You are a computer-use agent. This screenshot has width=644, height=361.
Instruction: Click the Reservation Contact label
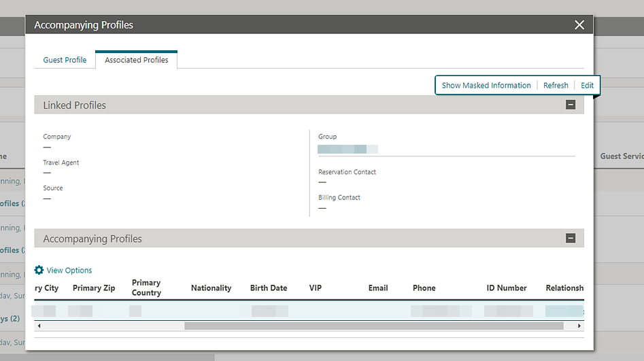click(x=347, y=172)
